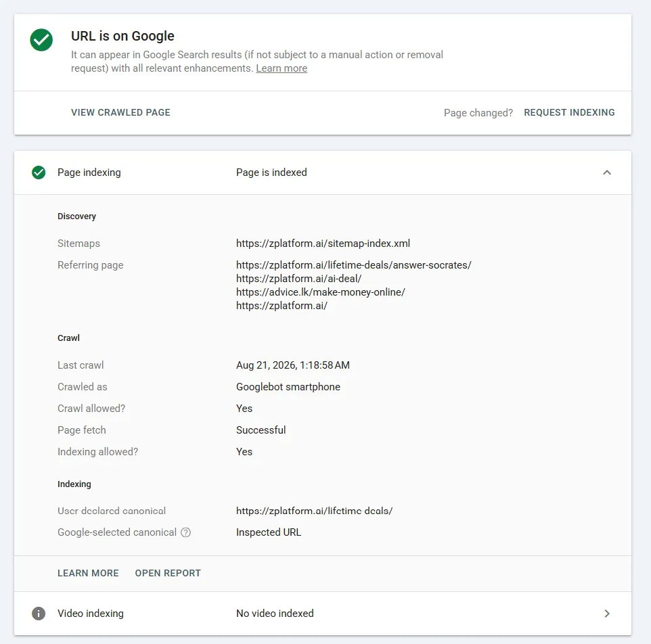Click the Page indexing row title

click(x=89, y=172)
